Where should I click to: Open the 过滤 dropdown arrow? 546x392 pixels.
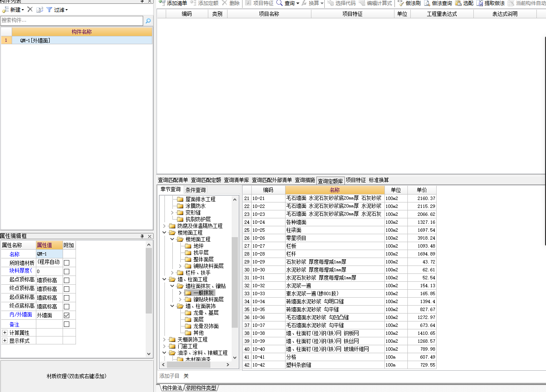(66, 10)
